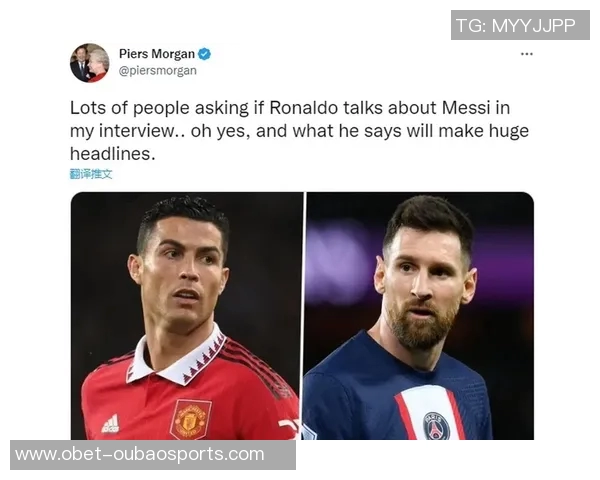Click the white divider between the photos

tap(304, 316)
